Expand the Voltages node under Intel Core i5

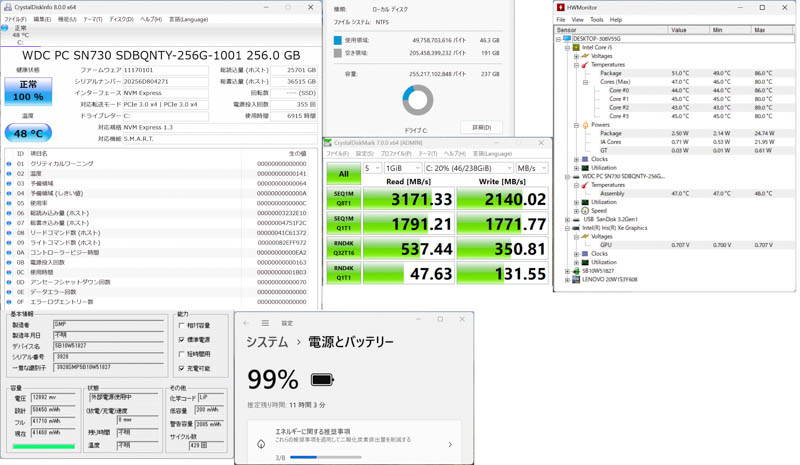click(577, 56)
